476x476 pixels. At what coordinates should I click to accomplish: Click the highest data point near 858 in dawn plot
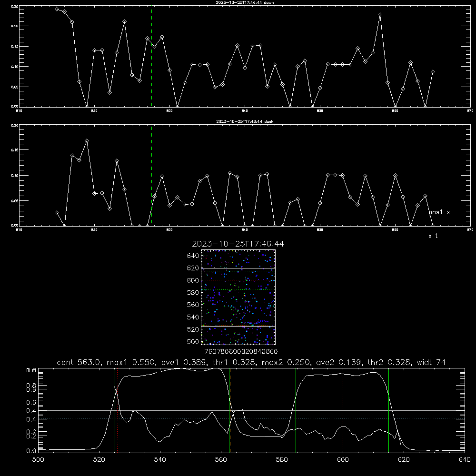point(380,15)
